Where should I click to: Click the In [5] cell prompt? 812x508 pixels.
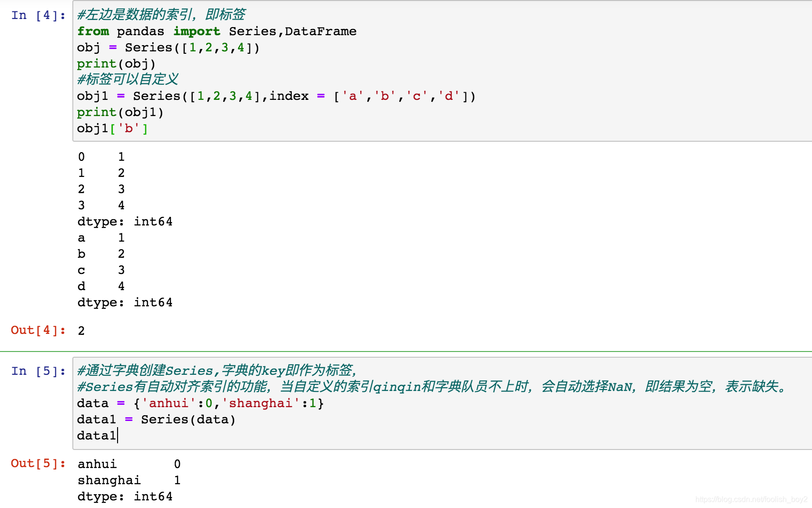(39, 371)
